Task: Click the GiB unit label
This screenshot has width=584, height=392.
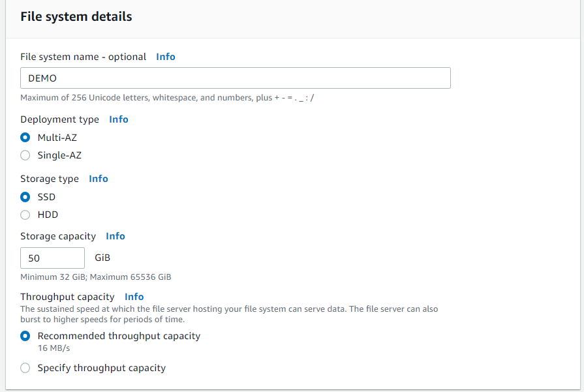Action: point(102,258)
